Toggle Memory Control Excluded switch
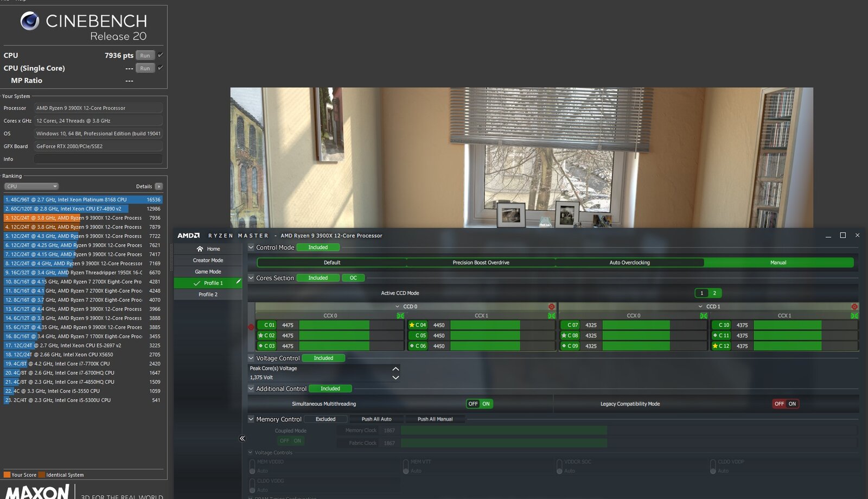This screenshot has height=499, width=868. (x=325, y=419)
